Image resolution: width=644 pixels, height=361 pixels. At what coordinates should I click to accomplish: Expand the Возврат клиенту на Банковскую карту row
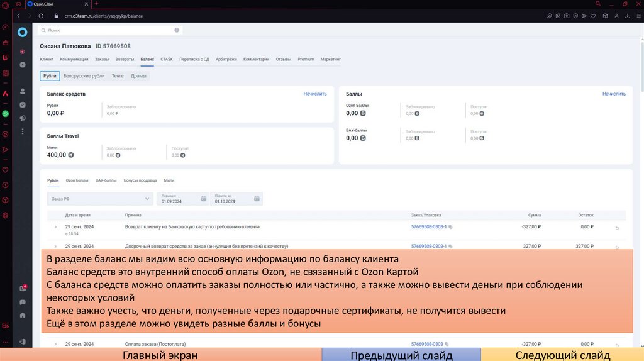[x=56, y=226]
